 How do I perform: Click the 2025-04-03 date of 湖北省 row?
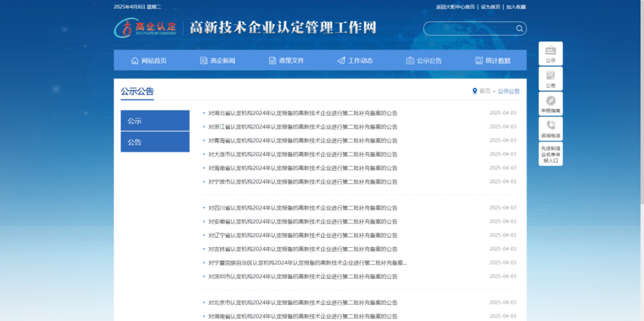pyautogui.click(x=503, y=113)
